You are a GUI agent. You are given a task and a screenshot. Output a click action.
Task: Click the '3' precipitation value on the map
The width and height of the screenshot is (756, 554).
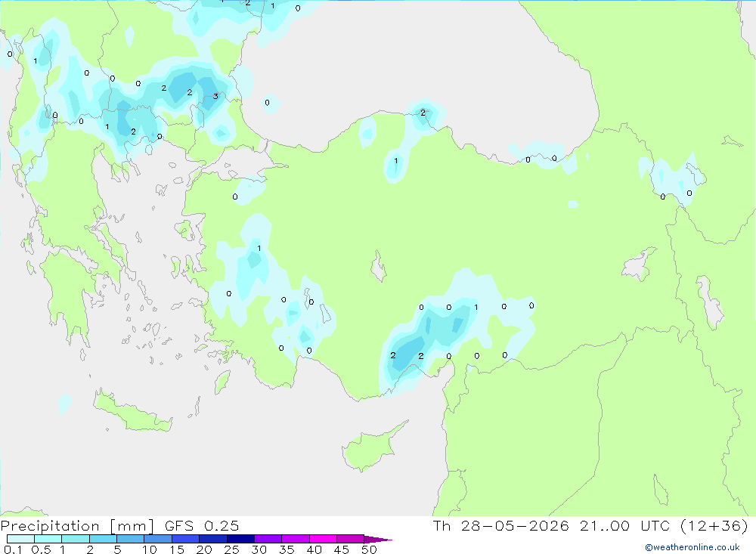click(x=215, y=97)
